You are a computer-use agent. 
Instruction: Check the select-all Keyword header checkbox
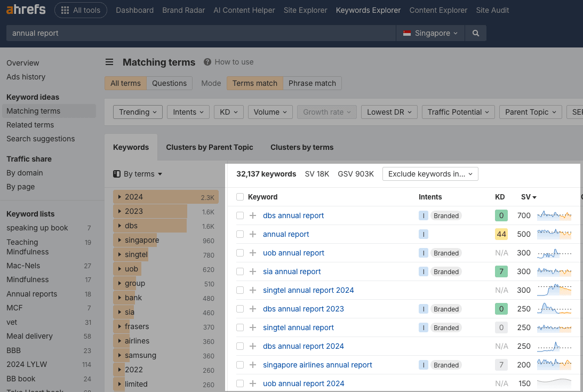[x=240, y=197]
